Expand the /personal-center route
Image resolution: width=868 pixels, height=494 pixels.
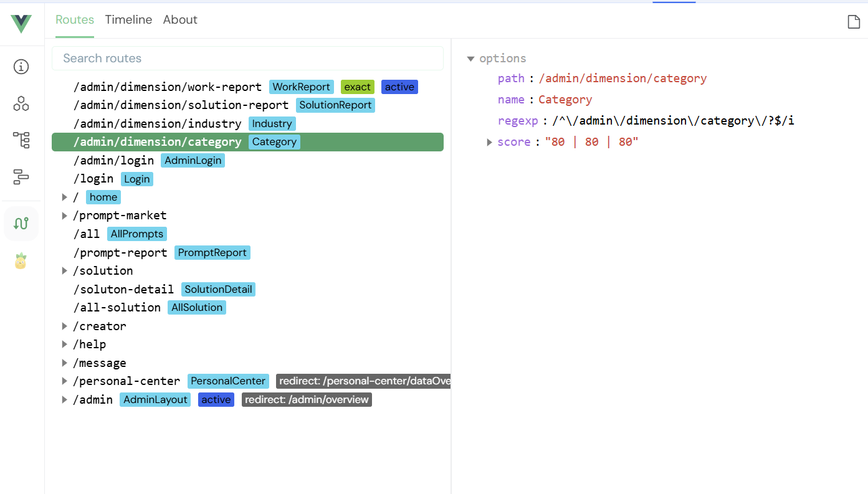click(x=64, y=381)
